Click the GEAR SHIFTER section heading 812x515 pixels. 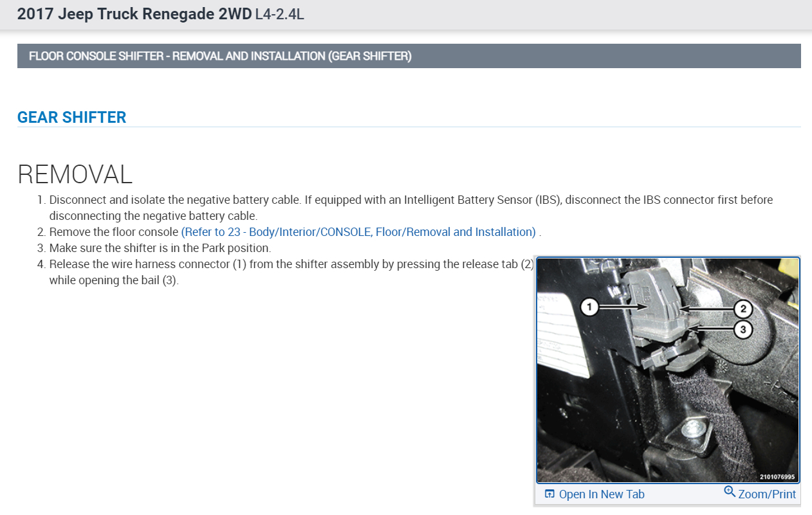click(x=72, y=117)
